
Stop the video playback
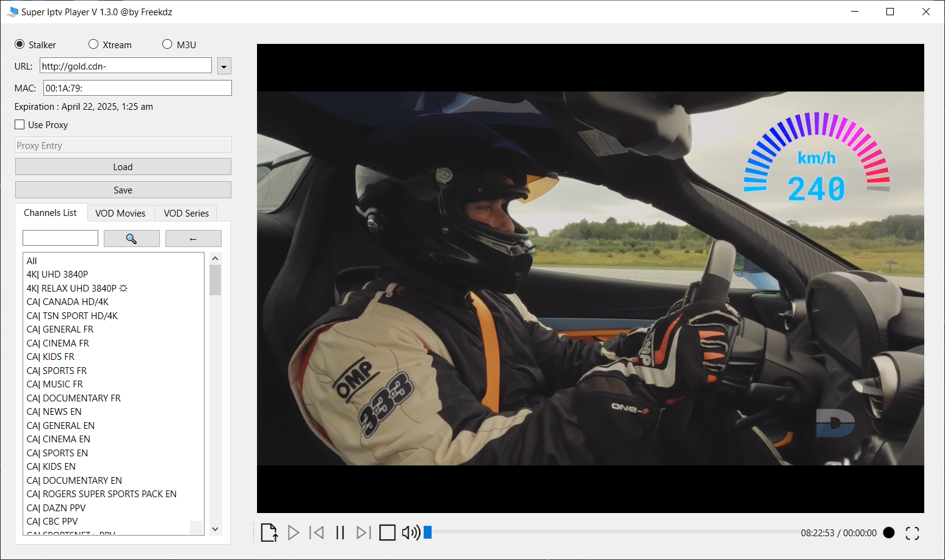coord(387,533)
